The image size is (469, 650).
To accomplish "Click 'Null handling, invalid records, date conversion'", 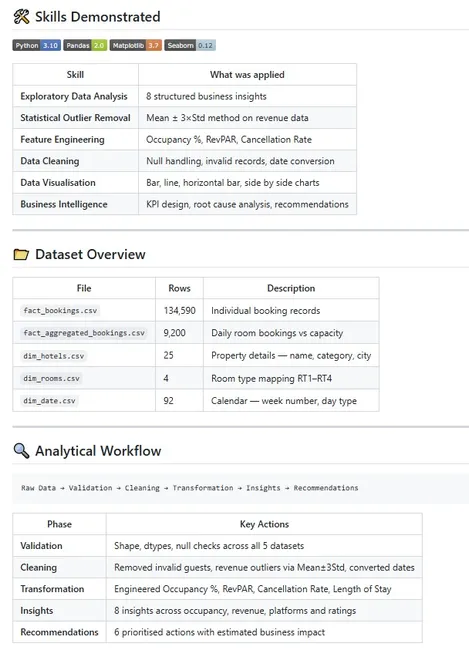I will [x=240, y=161].
